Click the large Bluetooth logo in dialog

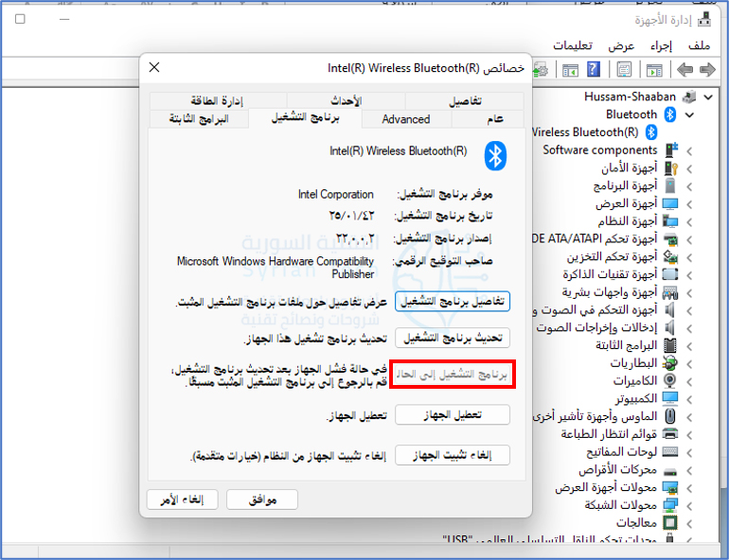[495, 155]
